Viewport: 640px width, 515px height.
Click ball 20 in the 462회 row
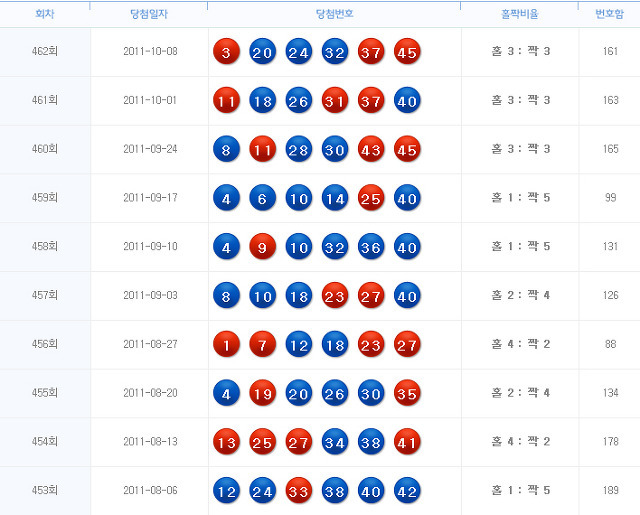click(262, 51)
